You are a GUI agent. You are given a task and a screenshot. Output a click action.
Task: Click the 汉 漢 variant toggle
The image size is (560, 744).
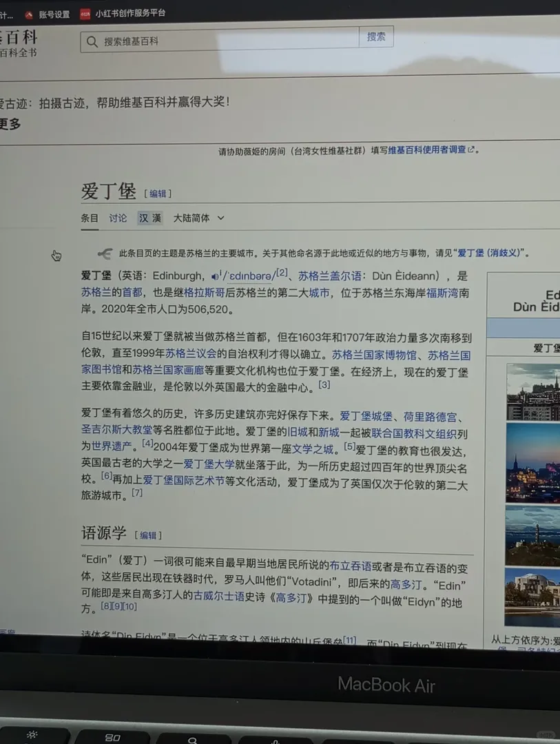pyautogui.click(x=150, y=218)
